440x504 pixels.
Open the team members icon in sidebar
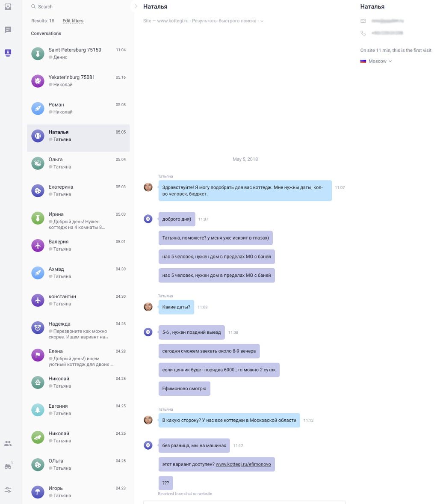[8, 444]
